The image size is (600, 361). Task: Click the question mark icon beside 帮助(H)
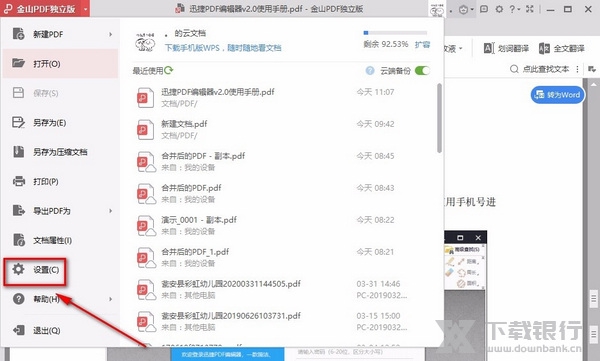pos(18,299)
